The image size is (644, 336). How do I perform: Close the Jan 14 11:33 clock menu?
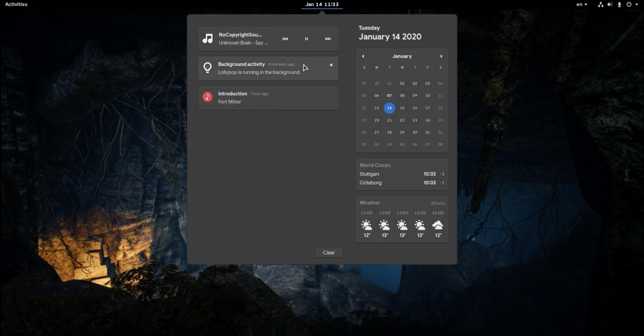point(322,4)
